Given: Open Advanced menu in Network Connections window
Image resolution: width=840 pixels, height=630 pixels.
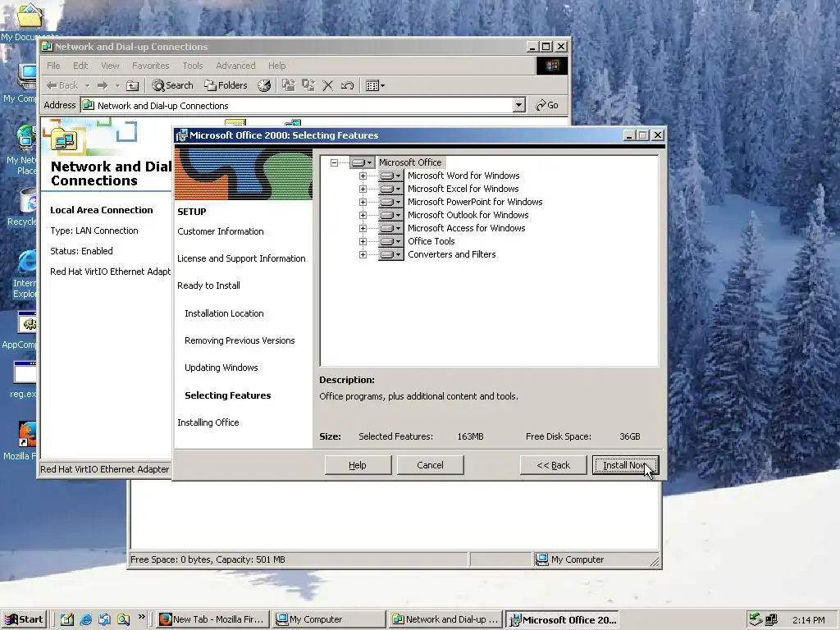Looking at the screenshot, I should (x=235, y=66).
